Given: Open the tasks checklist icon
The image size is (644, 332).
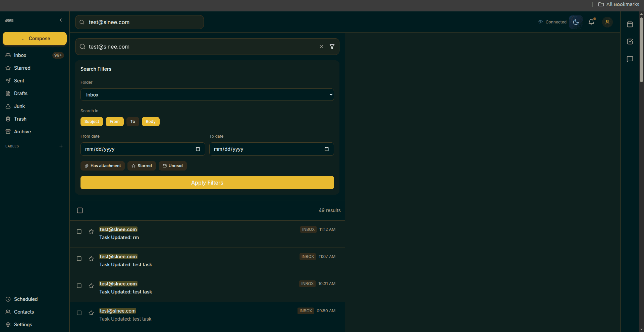Looking at the screenshot, I should [630, 42].
